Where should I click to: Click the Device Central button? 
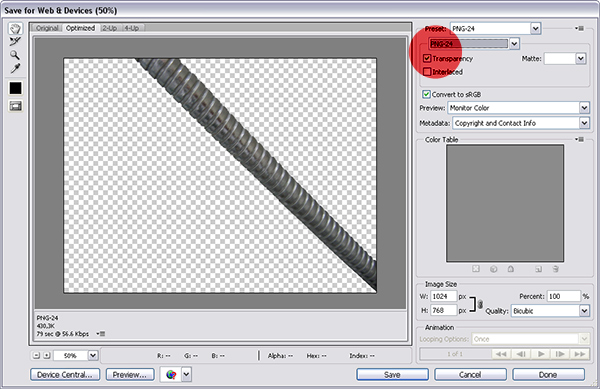click(65, 374)
